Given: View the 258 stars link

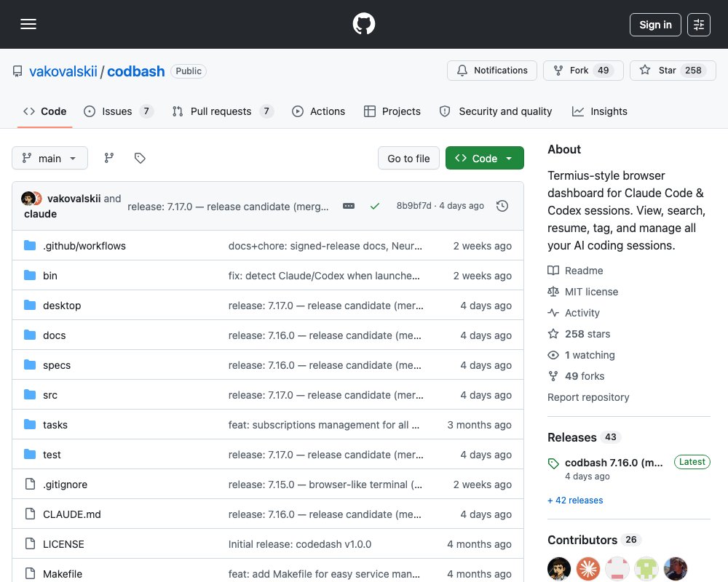Looking at the screenshot, I should pyautogui.click(x=579, y=334).
